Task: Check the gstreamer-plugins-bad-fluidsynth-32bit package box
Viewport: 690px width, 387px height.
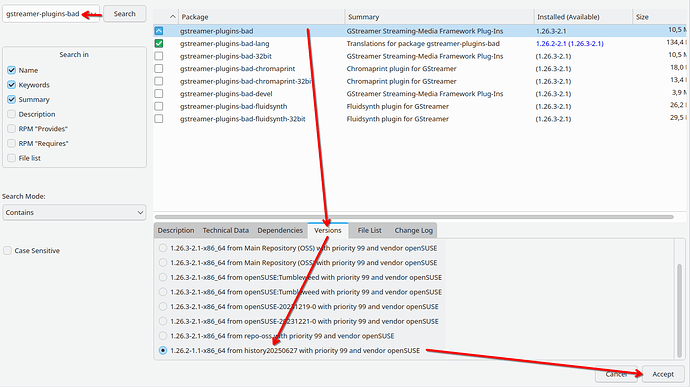Action: point(159,119)
